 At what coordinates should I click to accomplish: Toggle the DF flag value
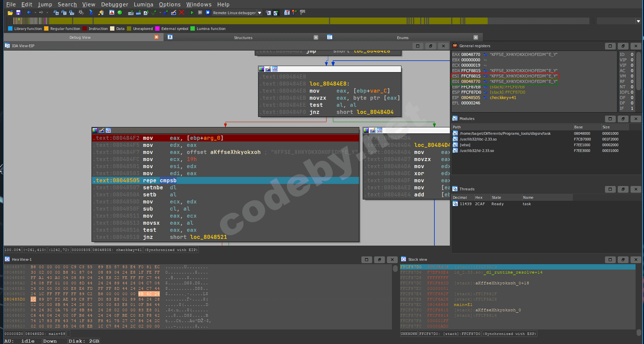pyautogui.click(x=632, y=103)
